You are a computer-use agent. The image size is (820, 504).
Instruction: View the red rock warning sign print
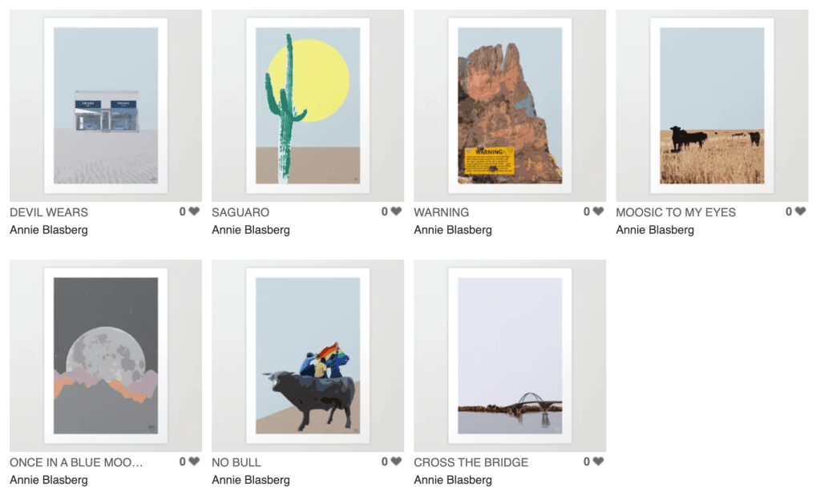click(510, 106)
